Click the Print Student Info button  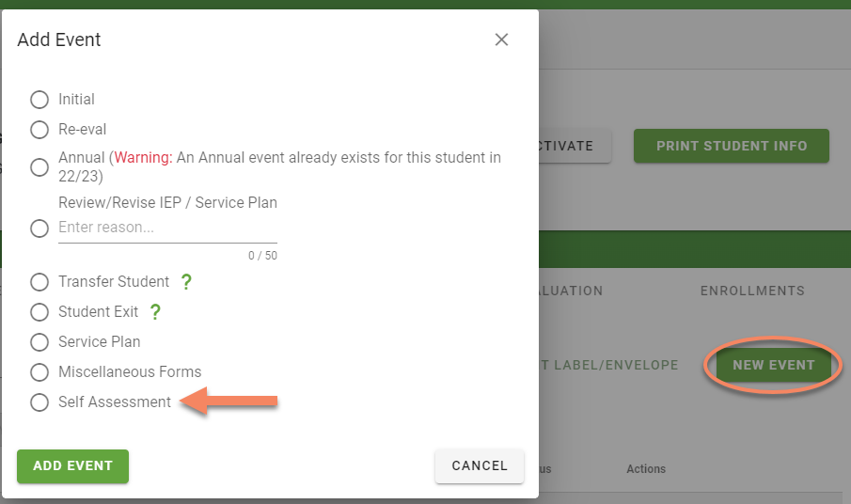coord(731,146)
